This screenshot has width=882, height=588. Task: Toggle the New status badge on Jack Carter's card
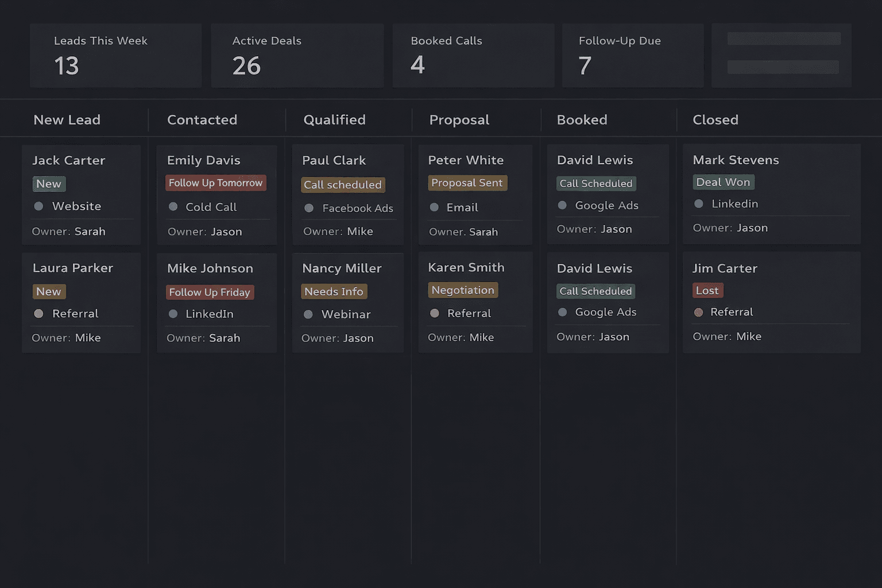49,184
